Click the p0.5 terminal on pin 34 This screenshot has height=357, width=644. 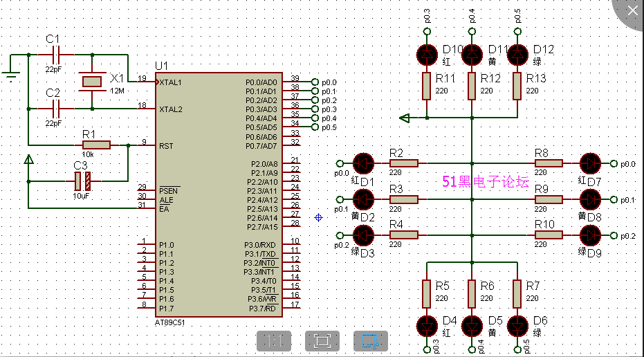(315, 127)
